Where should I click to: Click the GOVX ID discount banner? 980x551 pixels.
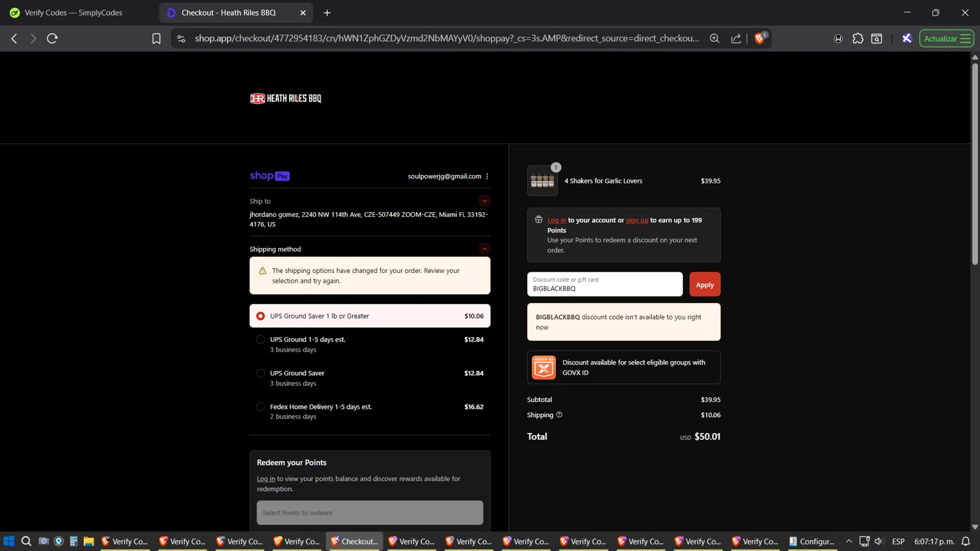coord(624,368)
